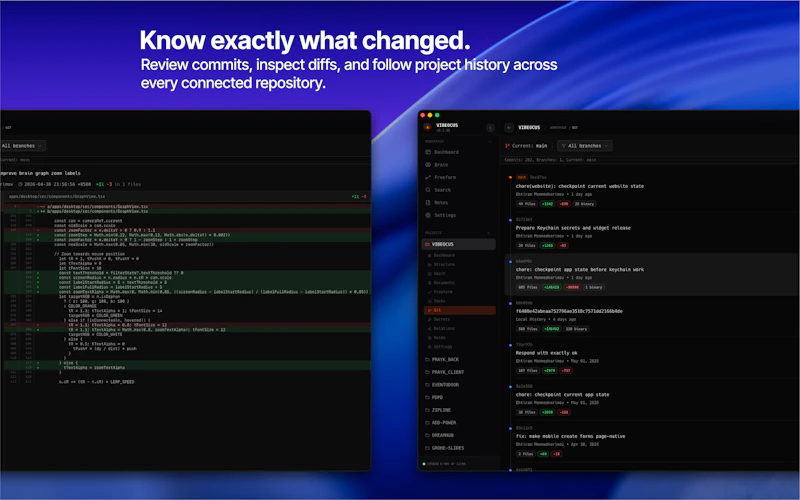Click the 'Commits: 202, Branches: 1' summary line
The image size is (800, 500).
[x=550, y=160]
